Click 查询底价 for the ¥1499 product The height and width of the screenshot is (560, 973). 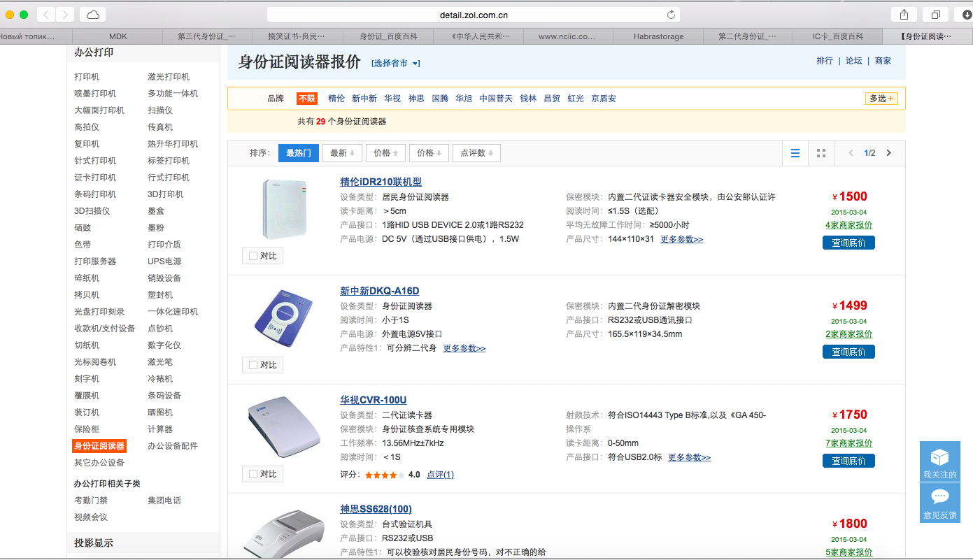point(848,352)
